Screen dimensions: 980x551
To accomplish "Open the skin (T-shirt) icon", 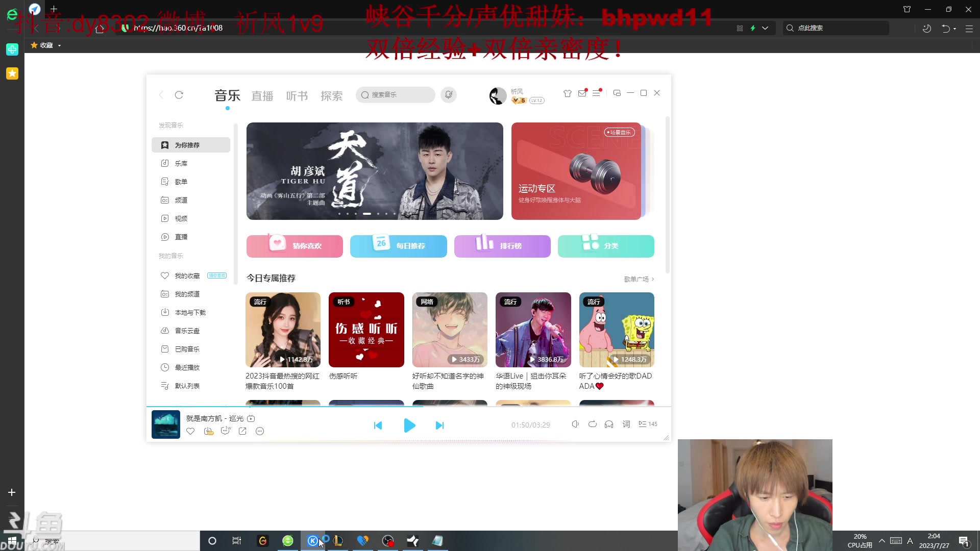I will (x=567, y=93).
